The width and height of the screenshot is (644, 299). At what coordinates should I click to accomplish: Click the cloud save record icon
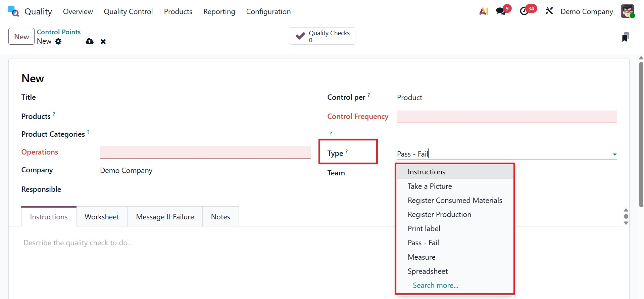[x=90, y=41]
